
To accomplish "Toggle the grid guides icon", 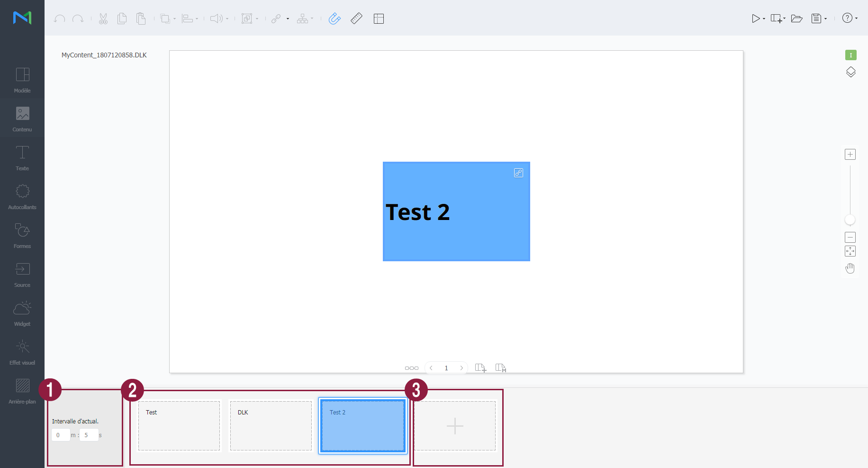I will [x=379, y=18].
